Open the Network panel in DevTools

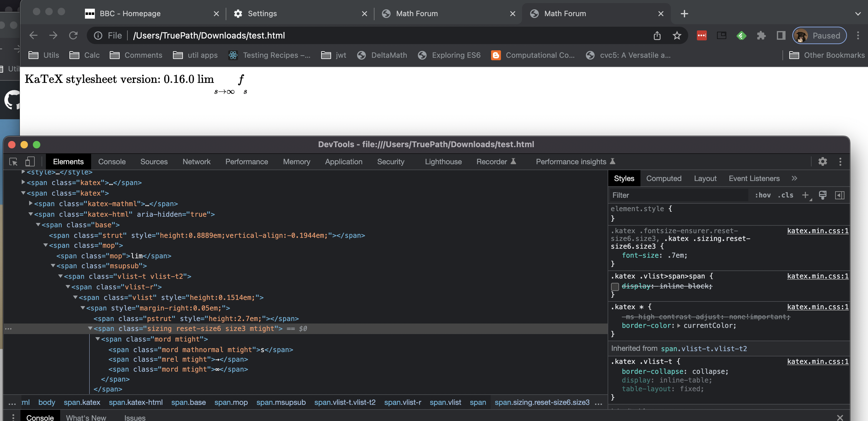click(196, 161)
